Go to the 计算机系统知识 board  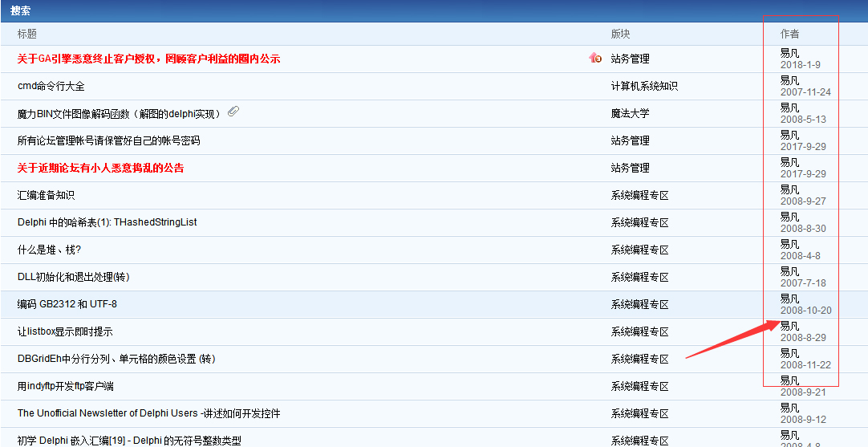tap(644, 86)
